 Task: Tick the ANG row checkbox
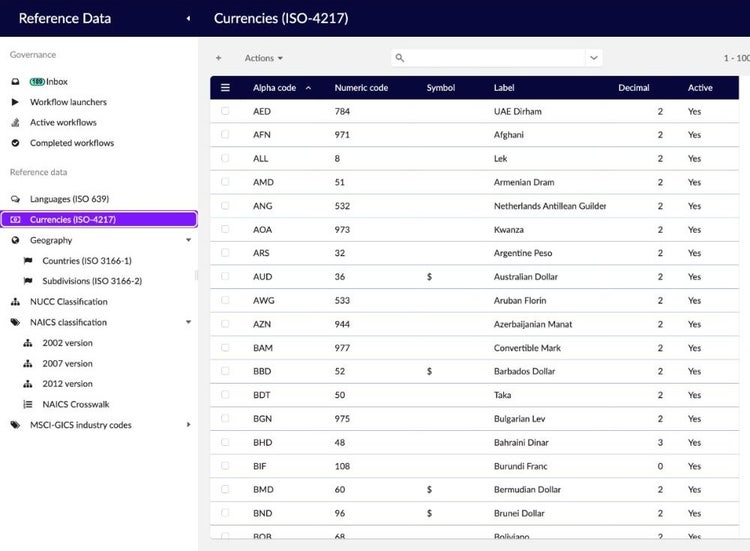[x=225, y=206]
